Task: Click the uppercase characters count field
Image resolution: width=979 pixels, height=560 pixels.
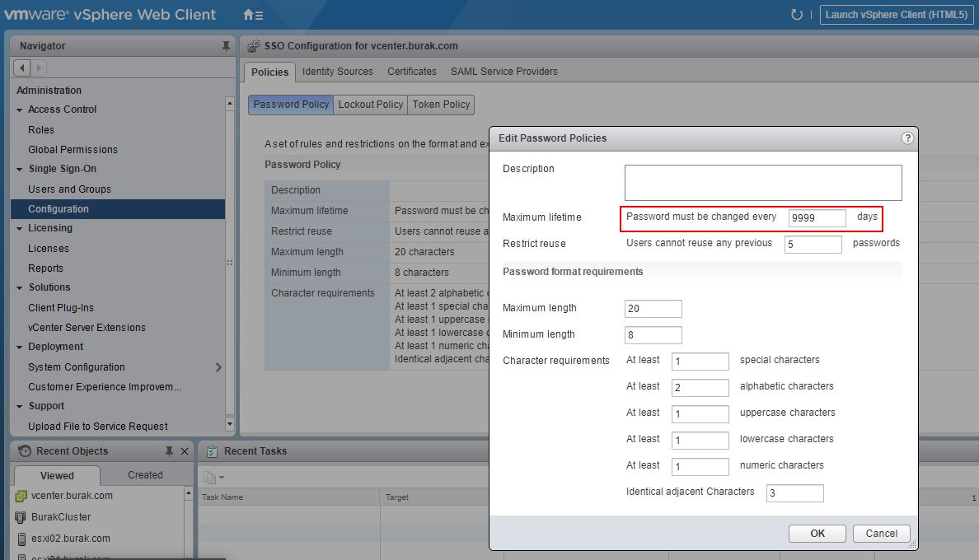Action: pyautogui.click(x=700, y=413)
